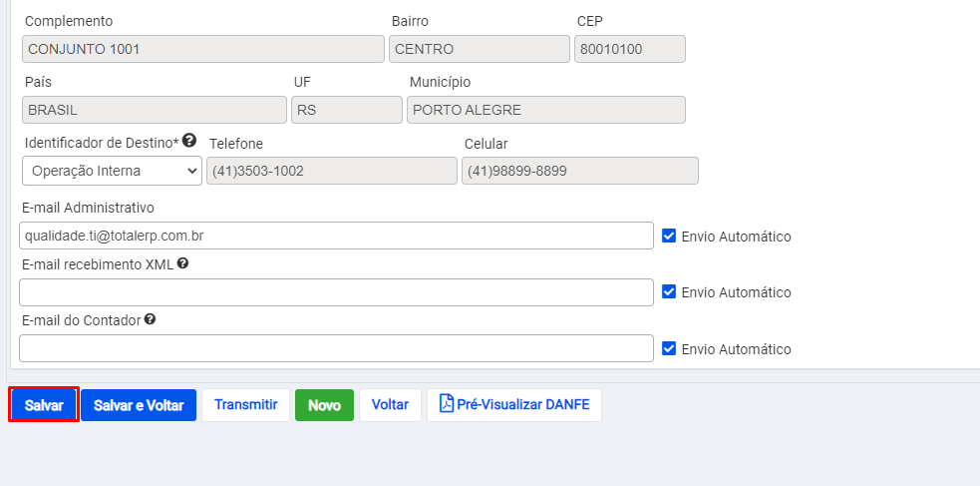The image size is (980, 486).
Task: Open Identificador de Destino dropdown
Action: [x=112, y=171]
